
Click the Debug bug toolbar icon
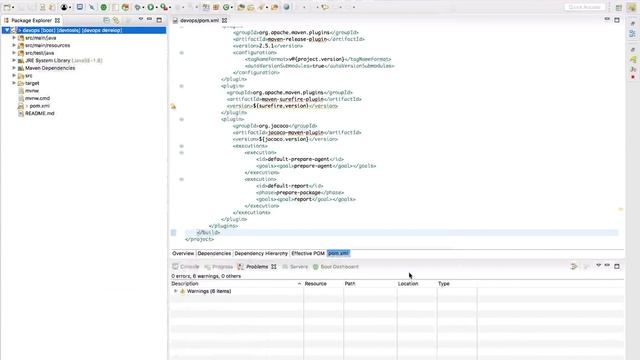pos(138,7)
